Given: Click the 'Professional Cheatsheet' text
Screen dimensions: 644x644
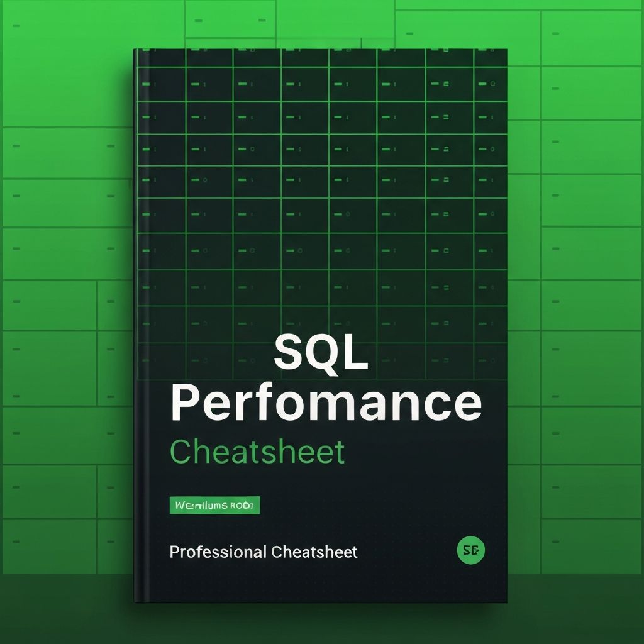Looking at the screenshot, I should point(264,552).
